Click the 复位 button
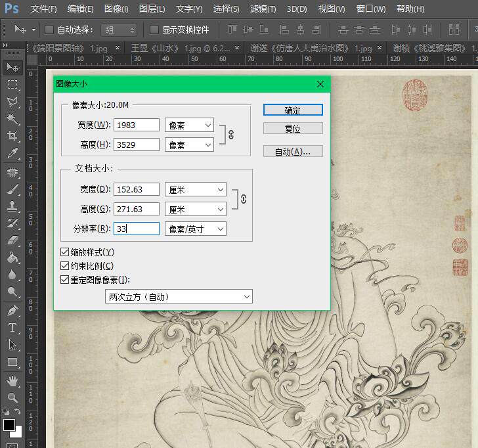Screen dimensions: 478x448 (293, 128)
